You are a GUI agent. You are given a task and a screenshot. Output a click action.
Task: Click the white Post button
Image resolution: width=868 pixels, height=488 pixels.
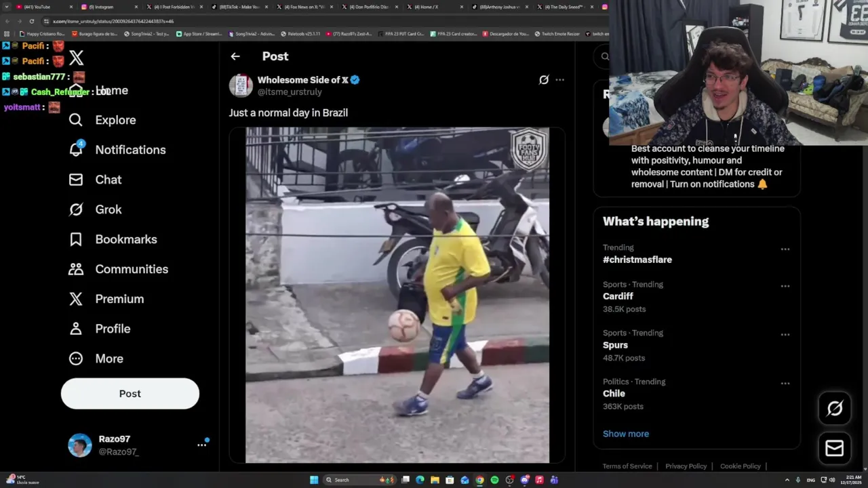pyautogui.click(x=130, y=394)
